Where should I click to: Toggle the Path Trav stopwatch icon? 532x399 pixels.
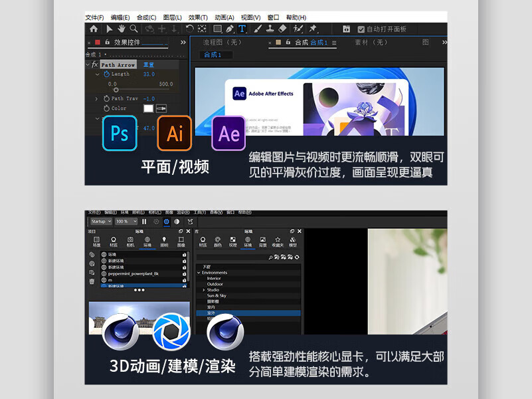[x=106, y=98]
